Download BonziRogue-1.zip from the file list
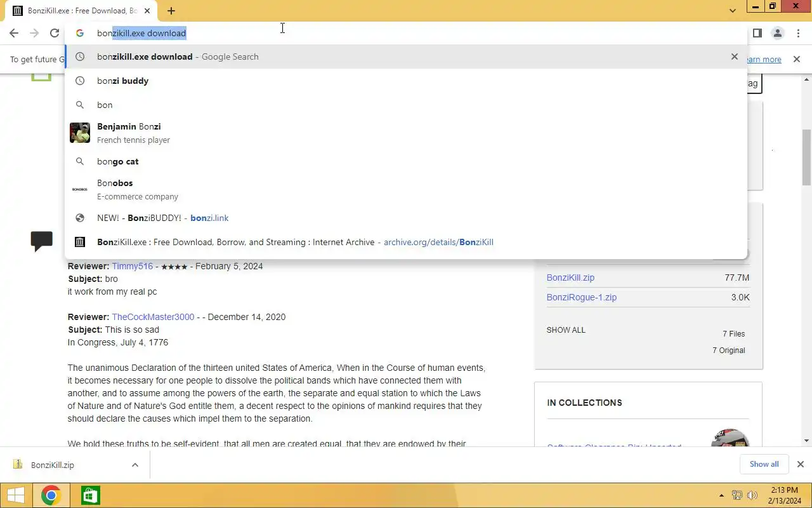Viewport: 812px width, 508px height. click(x=582, y=297)
